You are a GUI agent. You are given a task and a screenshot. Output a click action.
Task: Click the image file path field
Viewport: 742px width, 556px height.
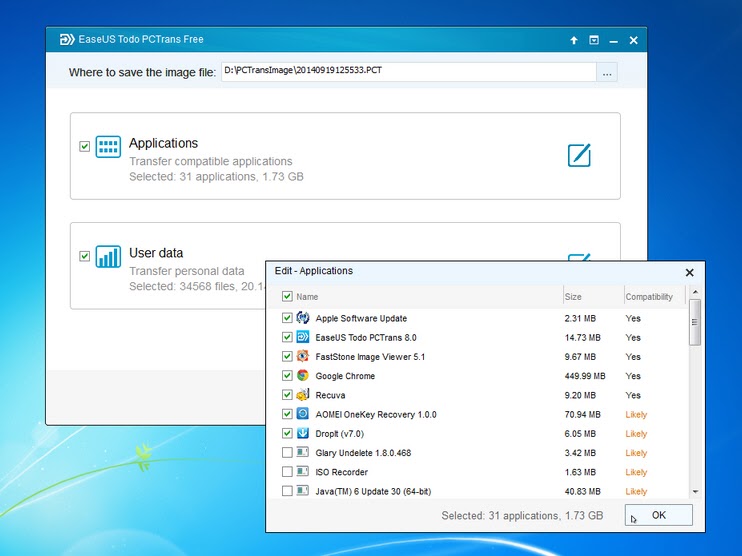[409, 72]
